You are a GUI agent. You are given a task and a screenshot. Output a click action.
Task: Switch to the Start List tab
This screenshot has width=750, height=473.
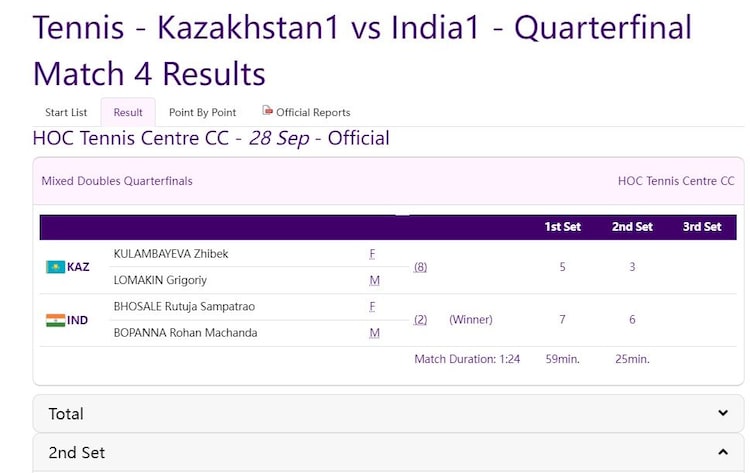coord(66,112)
